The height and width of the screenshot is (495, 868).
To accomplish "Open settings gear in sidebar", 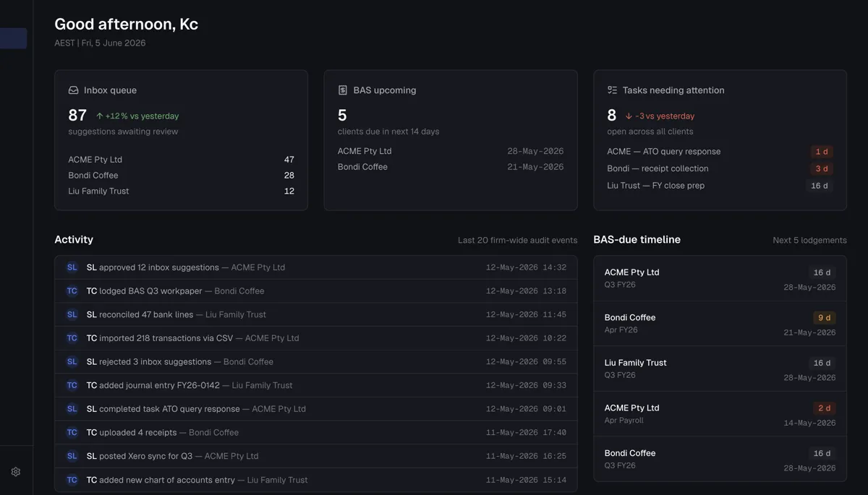I will tap(16, 472).
